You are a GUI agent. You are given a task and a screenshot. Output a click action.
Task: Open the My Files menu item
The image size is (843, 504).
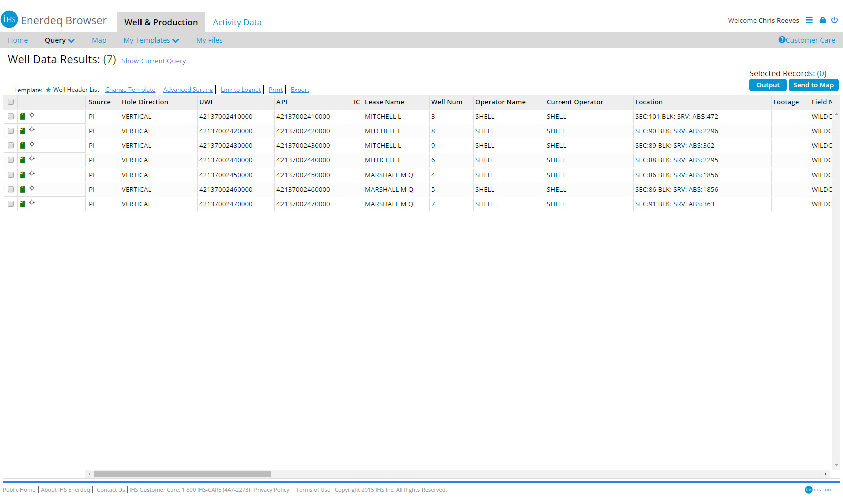coord(209,40)
